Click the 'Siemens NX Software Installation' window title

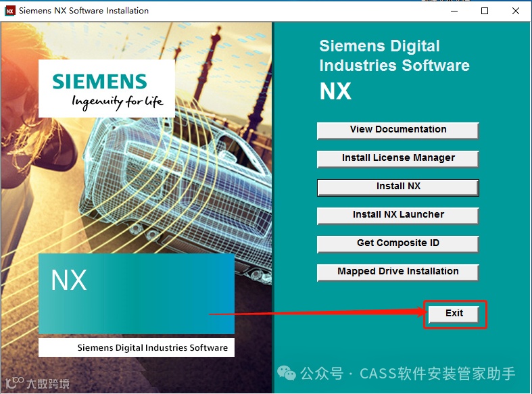coord(84,11)
